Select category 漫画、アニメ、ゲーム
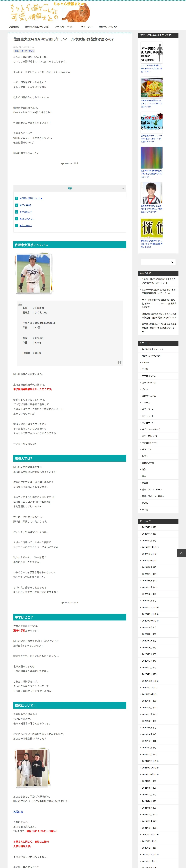Screen dimensions: 186x868 (x=152, y=490)
